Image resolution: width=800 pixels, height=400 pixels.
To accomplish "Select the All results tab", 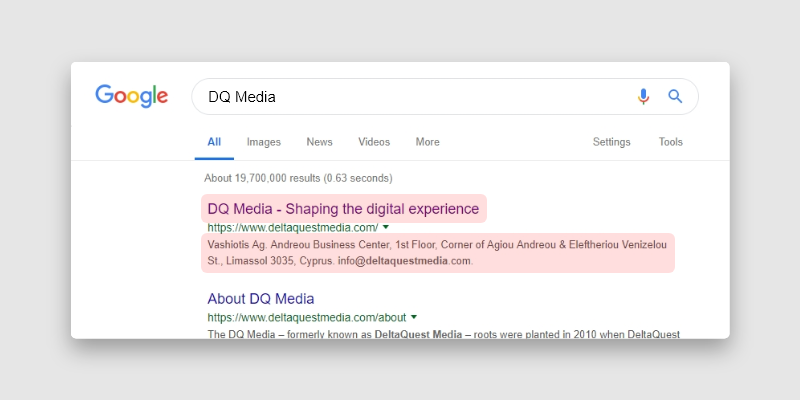I will (x=214, y=142).
